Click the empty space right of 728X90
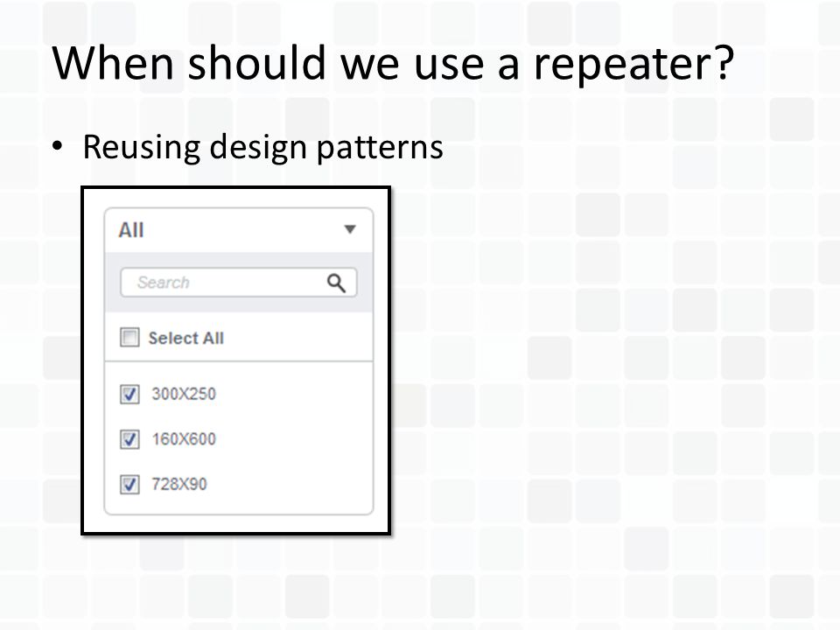The height and width of the screenshot is (630, 840). pyautogui.click(x=290, y=484)
